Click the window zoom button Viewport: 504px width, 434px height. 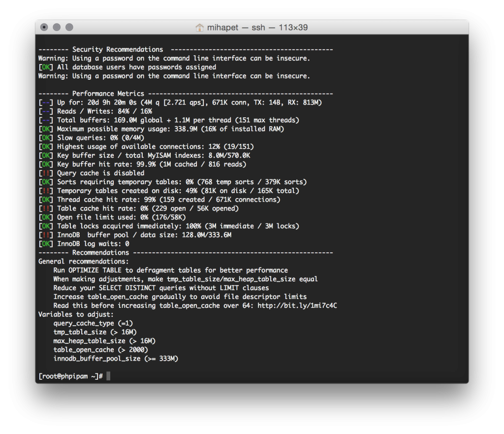[x=69, y=28]
